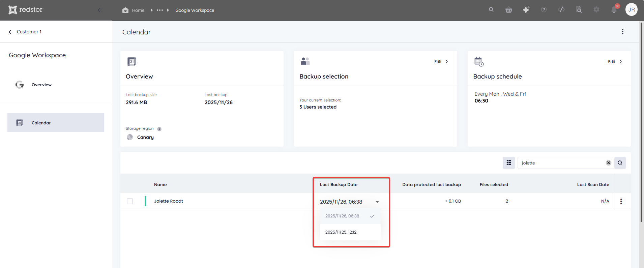Show Storage region info tooltip

point(159,129)
